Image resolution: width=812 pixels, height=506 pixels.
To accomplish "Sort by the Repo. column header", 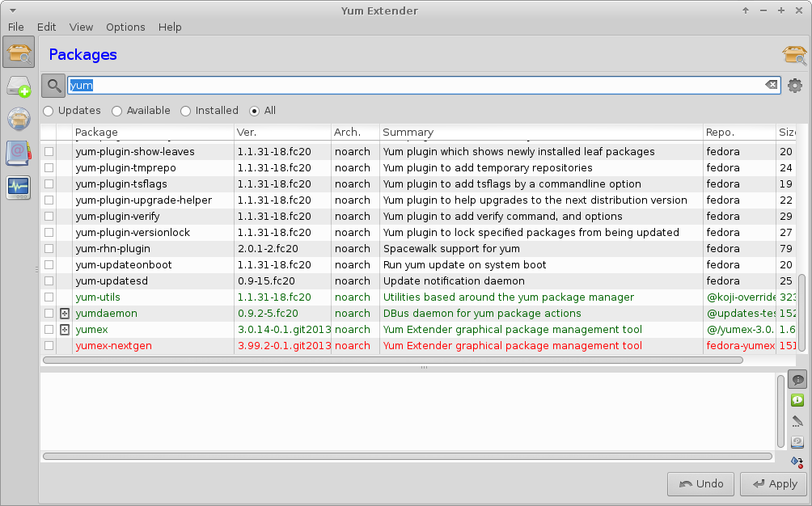I will pyautogui.click(x=739, y=132).
